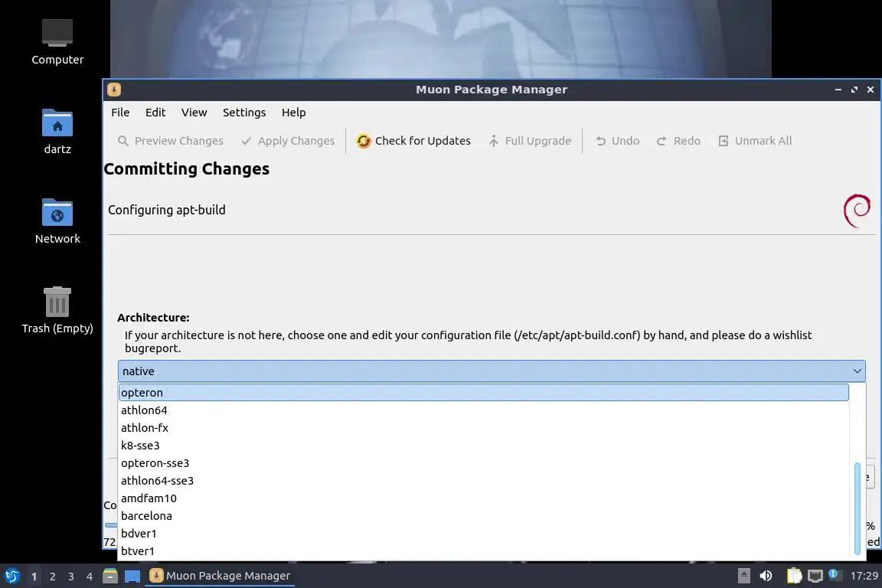Open the dartz home folder icon
Viewport: 882px width, 588px height.
point(57,132)
